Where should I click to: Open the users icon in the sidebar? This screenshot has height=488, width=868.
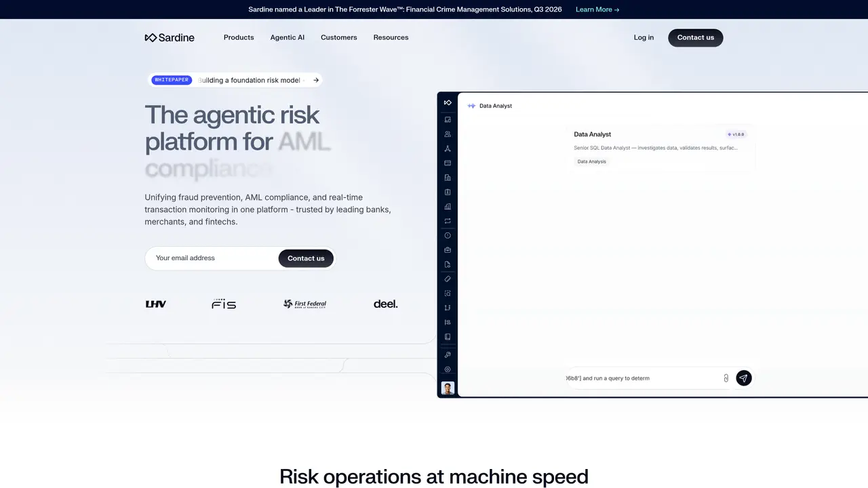448,134
